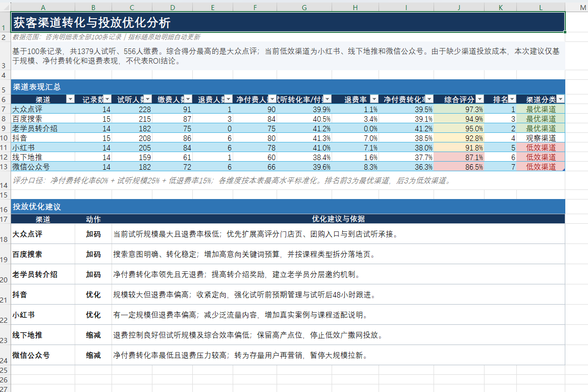This screenshot has width=588, height=392.
Task: Click the 87.1% composite score cell
Action: (x=459, y=157)
